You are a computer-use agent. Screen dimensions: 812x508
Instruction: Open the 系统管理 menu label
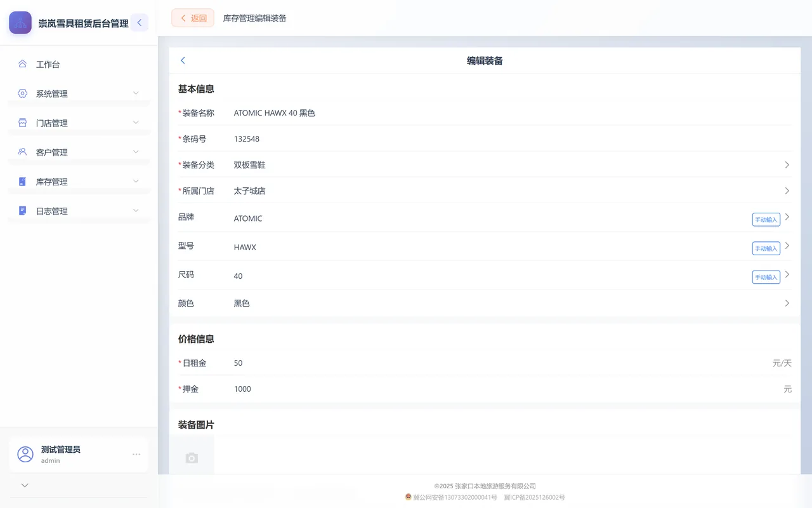point(51,94)
